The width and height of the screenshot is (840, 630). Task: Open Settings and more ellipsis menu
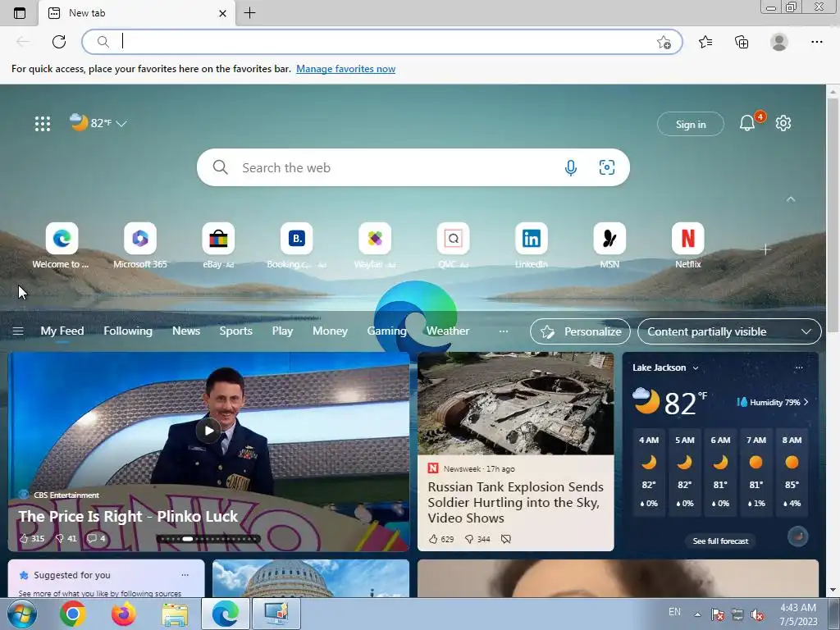pyautogui.click(x=816, y=42)
